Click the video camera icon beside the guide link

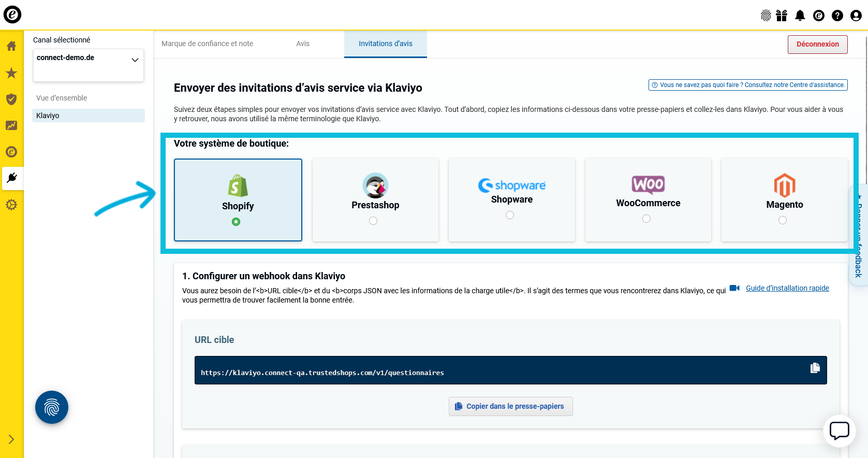[x=734, y=288]
